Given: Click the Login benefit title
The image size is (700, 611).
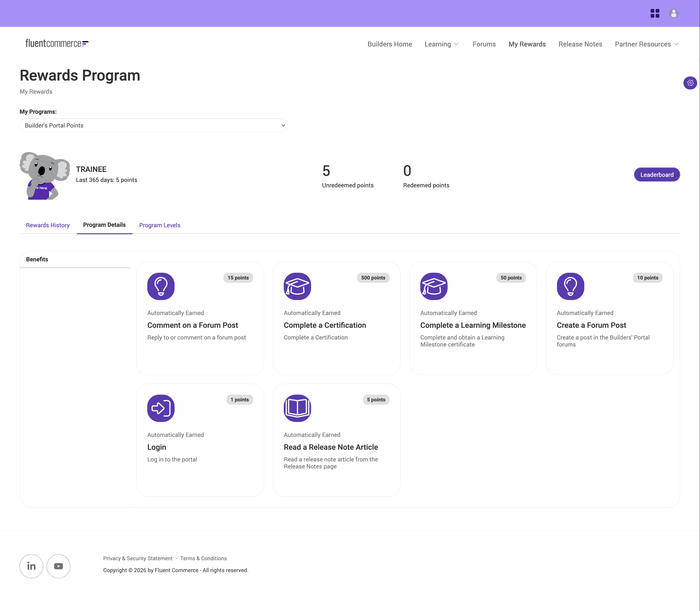Looking at the screenshot, I should click(157, 447).
